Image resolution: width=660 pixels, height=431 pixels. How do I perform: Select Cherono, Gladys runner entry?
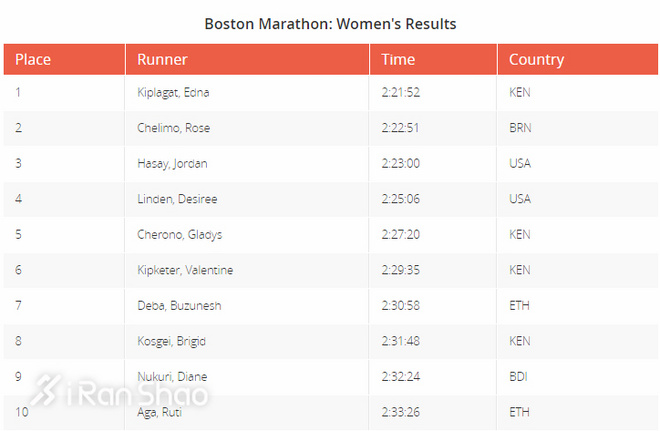click(x=179, y=235)
